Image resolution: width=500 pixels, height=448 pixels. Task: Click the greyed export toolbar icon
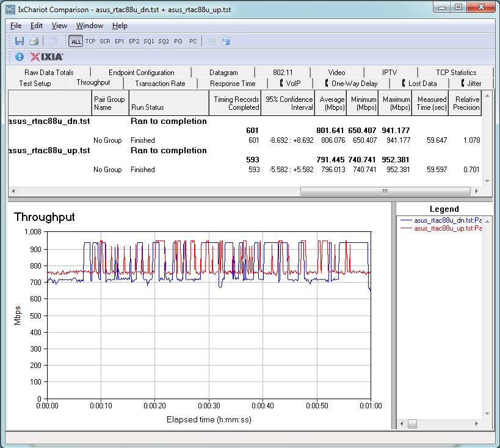[211, 41]
